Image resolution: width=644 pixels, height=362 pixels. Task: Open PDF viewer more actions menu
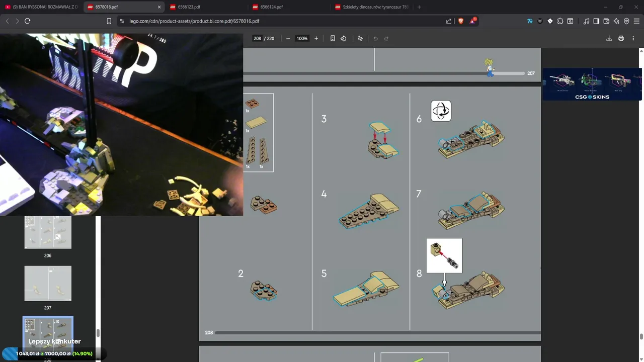633,38
